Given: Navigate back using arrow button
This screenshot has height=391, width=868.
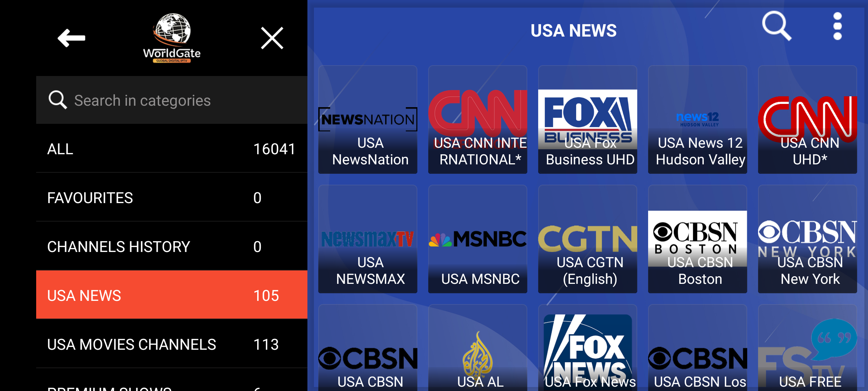Looking at the screenshot, I should (x=71, y=38).
